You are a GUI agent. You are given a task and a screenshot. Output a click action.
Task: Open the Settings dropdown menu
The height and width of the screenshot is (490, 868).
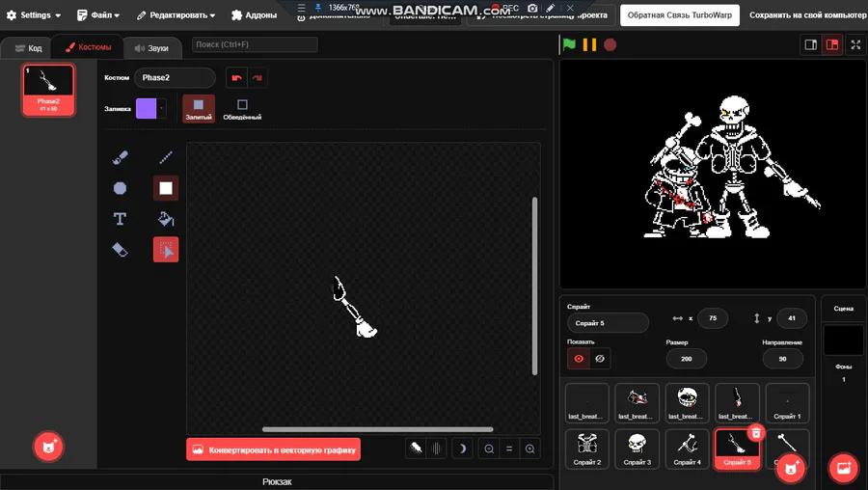tap(33, 14)
